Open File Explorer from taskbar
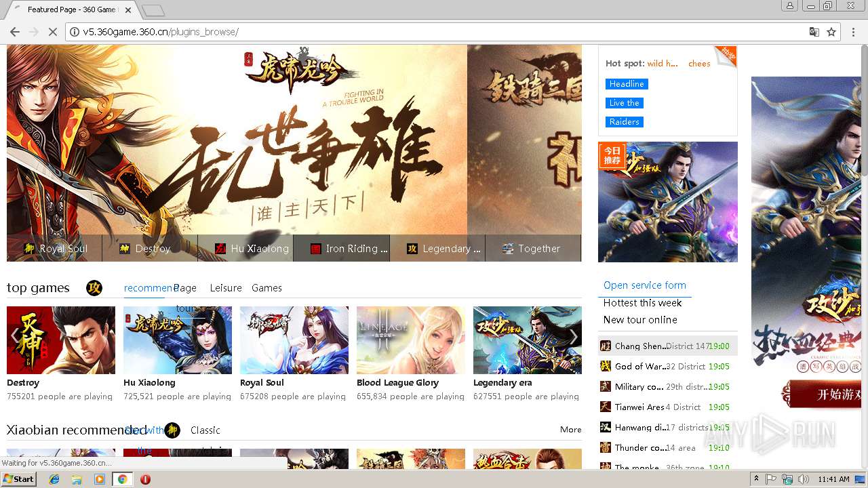The width and height of the screenshot is (868, 488). pos(77,479)
